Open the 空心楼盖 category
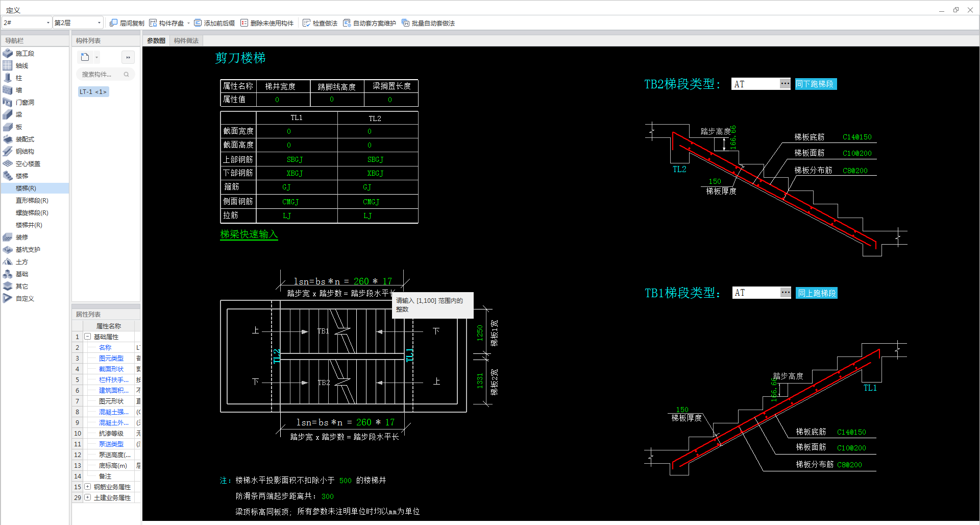 pyautogui.click(x=28, y=163)
